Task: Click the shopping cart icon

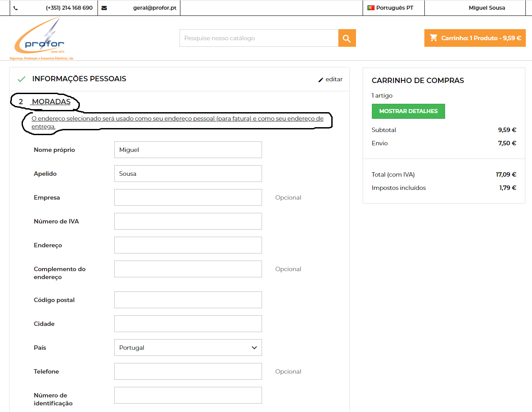Action: [x=434, y=38]
